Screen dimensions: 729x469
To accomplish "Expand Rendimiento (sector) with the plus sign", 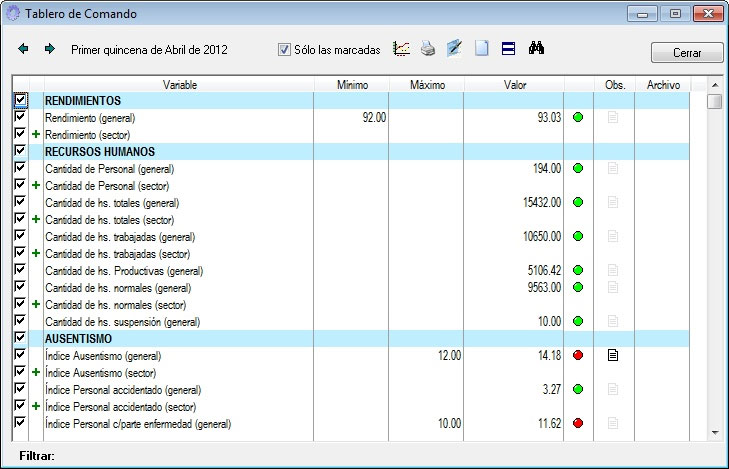I will point(36,134).
